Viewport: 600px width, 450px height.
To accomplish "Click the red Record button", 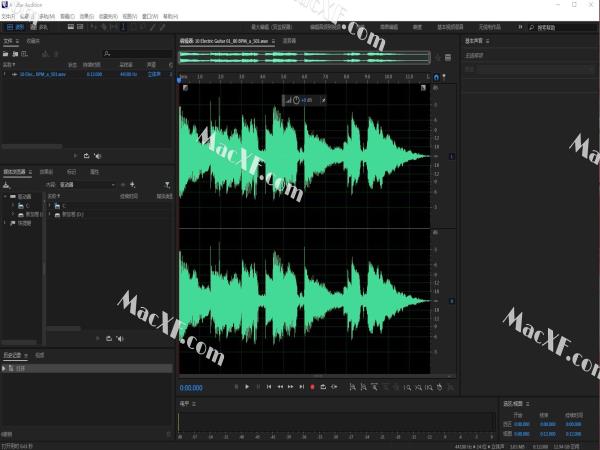I will [x=312, y=386].
